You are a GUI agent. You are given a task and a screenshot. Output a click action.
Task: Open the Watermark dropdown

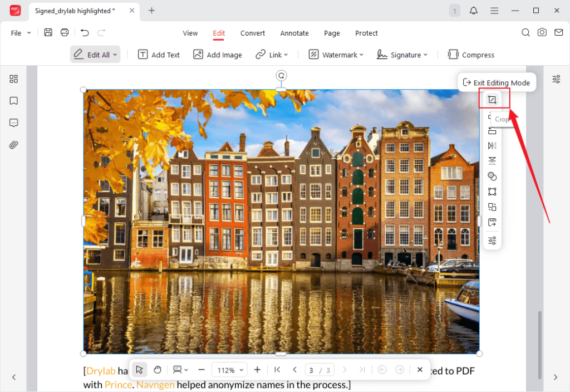click(336, 55)
